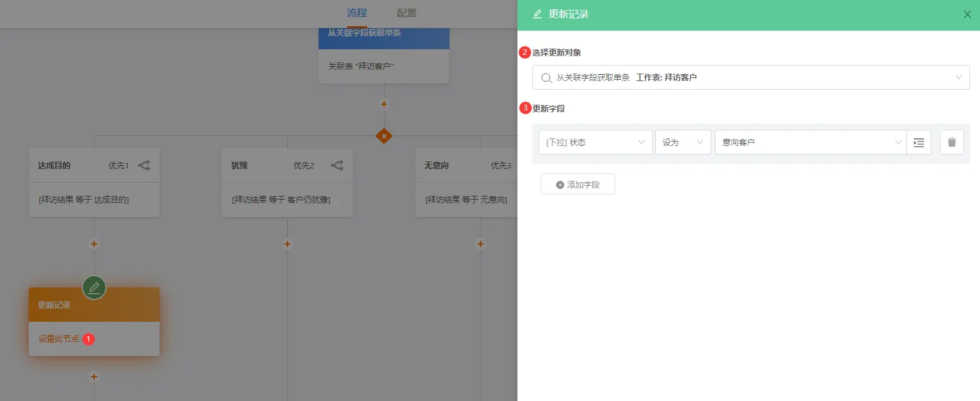Image resolution: width=980 pixels, height=401 pixels.
Task: Select the 达成目的 branch header
Action: pyautogui.click(x=94, y=165)
